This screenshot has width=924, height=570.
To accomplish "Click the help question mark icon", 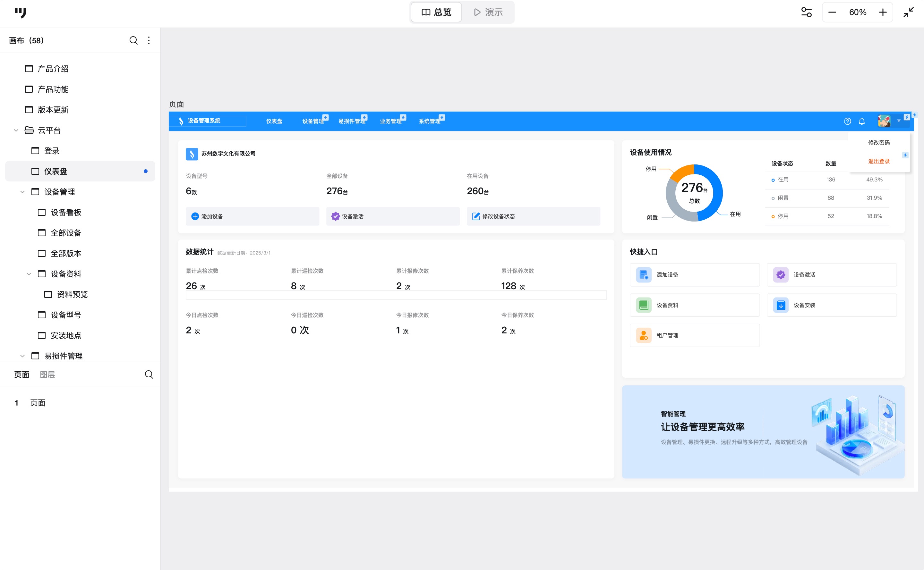I will click(x=847, y=122).
